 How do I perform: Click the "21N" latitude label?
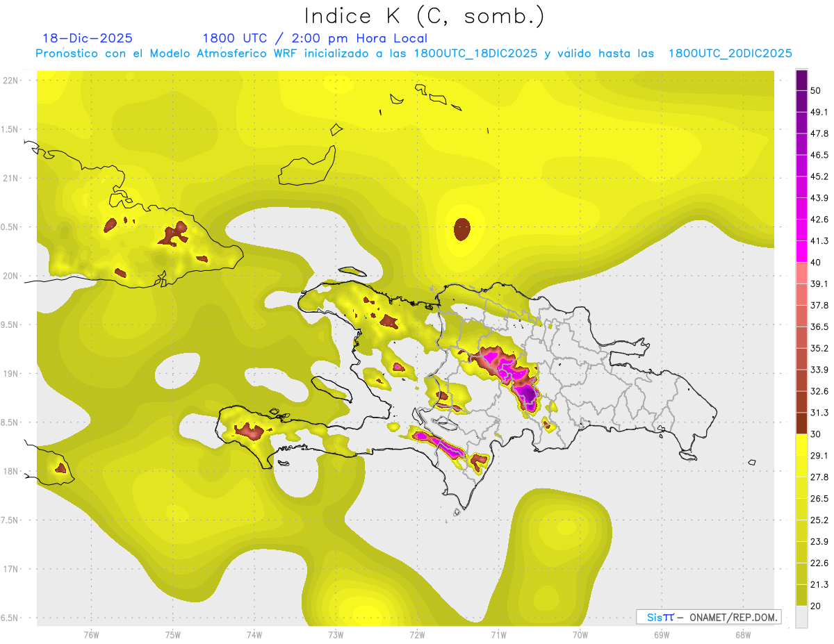12,179
